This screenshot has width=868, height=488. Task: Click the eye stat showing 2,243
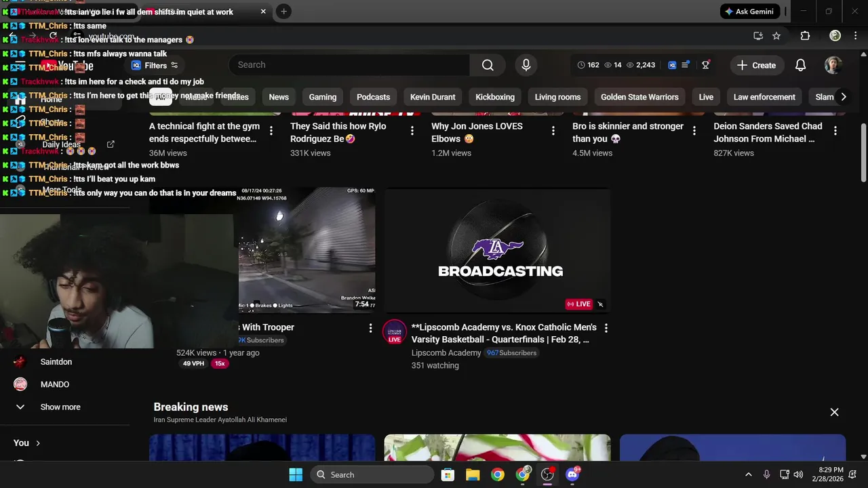(641, 65)
